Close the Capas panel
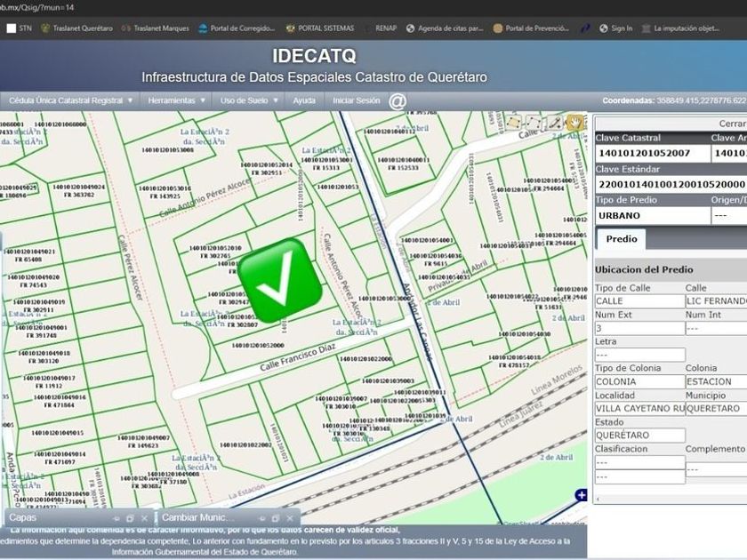The width and height of the screenshot is (747, 560). pos(145,517)
